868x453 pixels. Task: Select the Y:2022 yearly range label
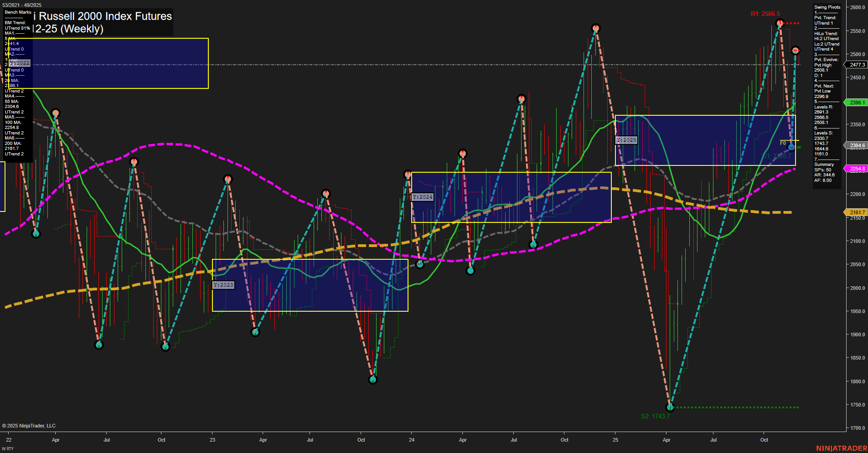tap(19, 63)
